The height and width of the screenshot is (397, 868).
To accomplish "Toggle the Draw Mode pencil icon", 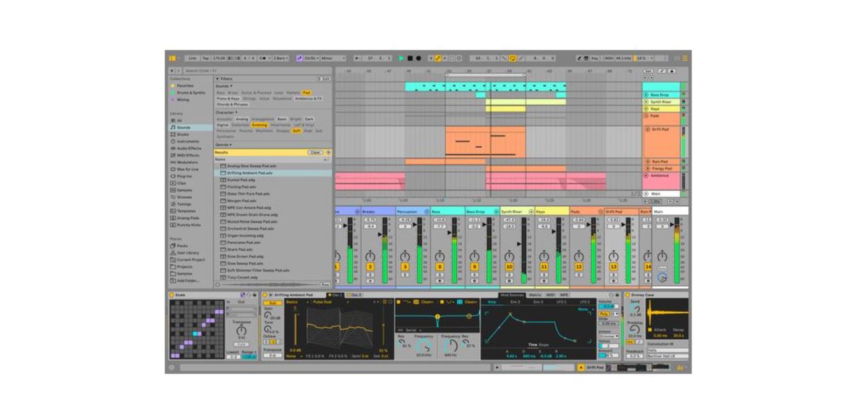I will pos(579,58).
